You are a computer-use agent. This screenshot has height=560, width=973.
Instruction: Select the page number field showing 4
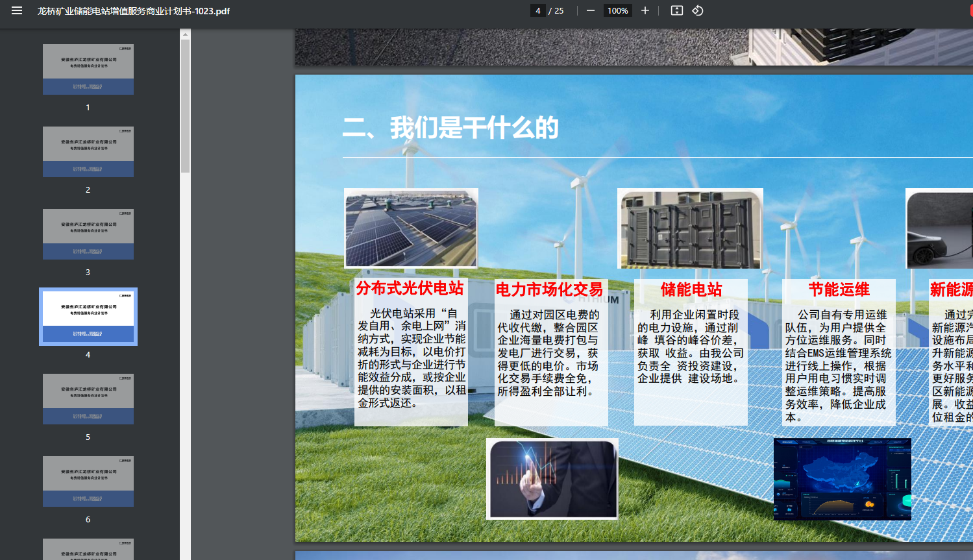[537, 10]
